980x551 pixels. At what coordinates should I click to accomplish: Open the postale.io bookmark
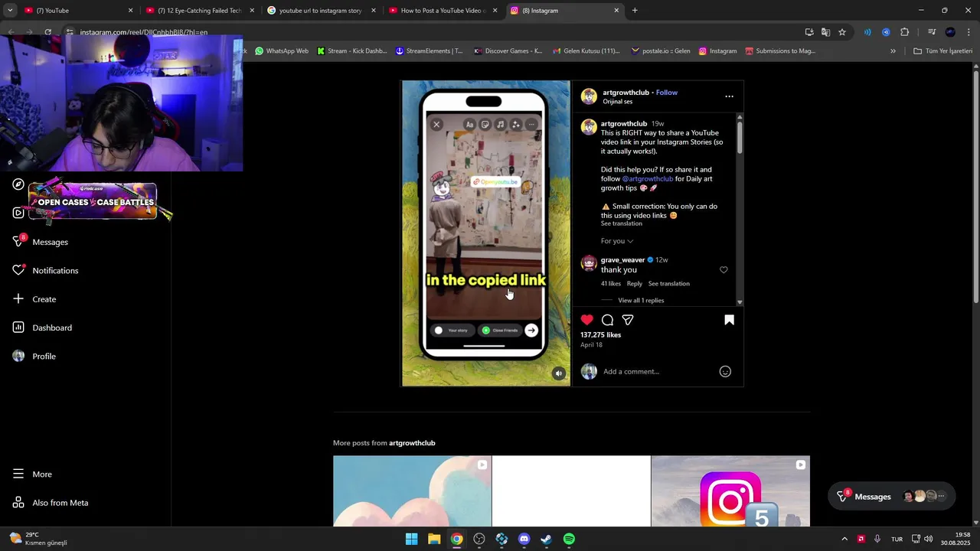[661, 51]
